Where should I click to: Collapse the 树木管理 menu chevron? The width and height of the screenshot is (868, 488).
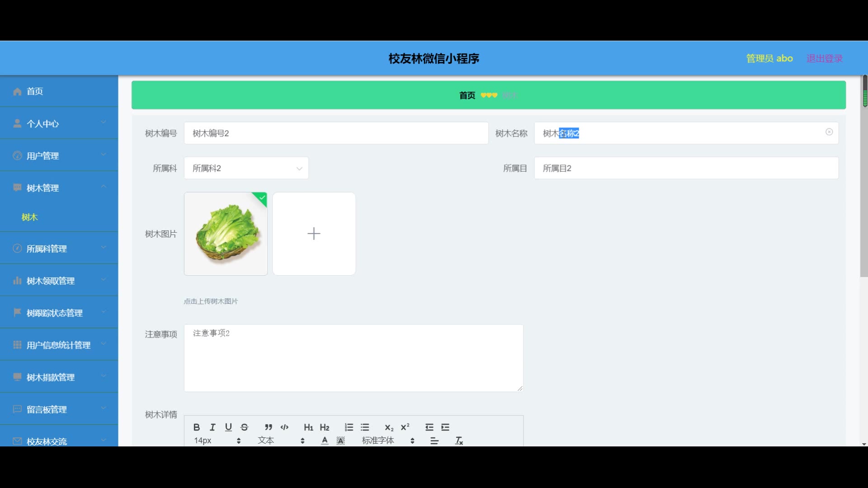(104, 187)
